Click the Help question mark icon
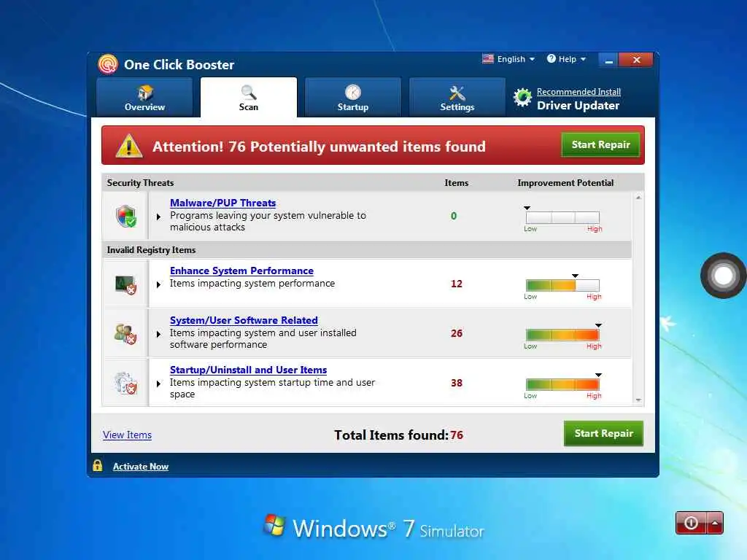 click(x=551, y=58)
